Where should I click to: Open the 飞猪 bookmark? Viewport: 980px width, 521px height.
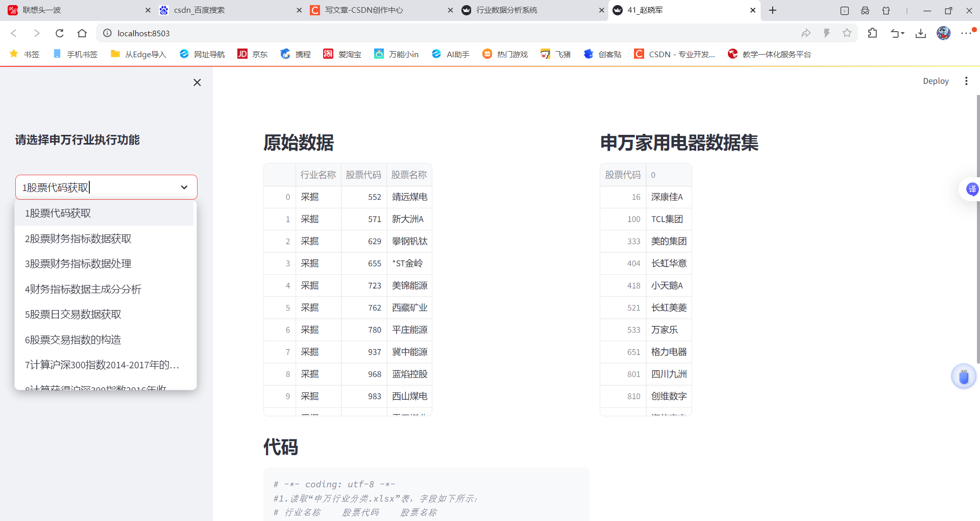coord(556,54)
